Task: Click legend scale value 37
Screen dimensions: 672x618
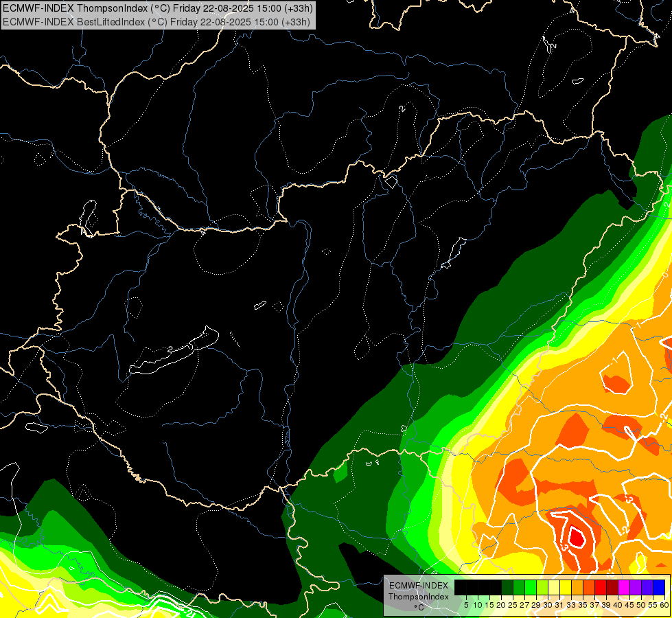Action: tap(595, 605)
